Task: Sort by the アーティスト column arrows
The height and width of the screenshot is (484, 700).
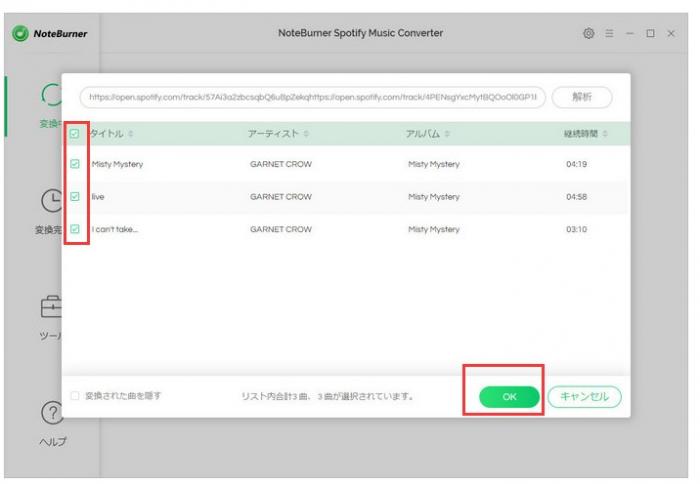Action: [x=306, y=134]
